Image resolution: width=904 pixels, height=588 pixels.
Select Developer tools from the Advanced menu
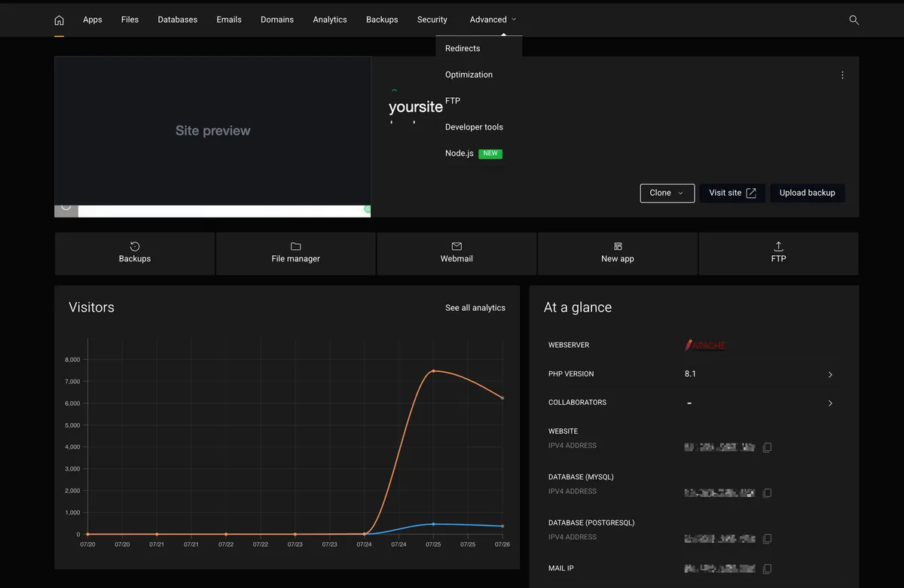pos(474,127)
